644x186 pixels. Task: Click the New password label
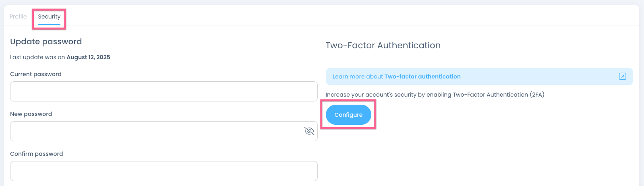click(x=31, y=114)
